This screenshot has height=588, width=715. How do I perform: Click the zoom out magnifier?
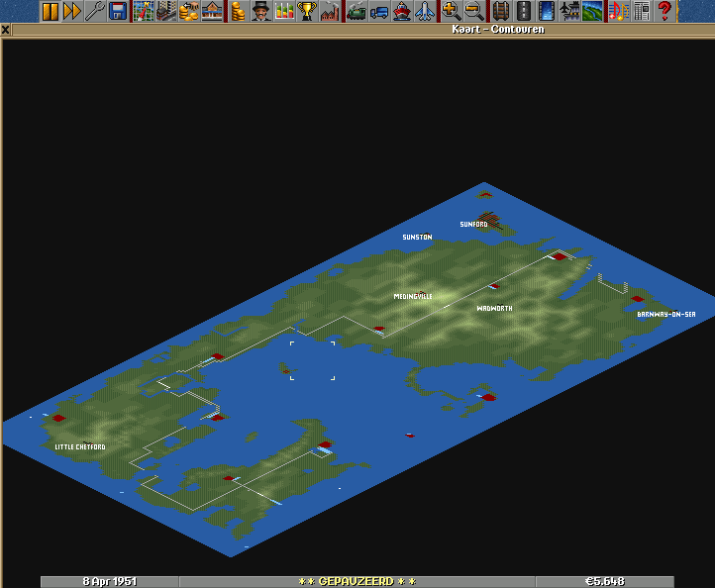[474, 11]
